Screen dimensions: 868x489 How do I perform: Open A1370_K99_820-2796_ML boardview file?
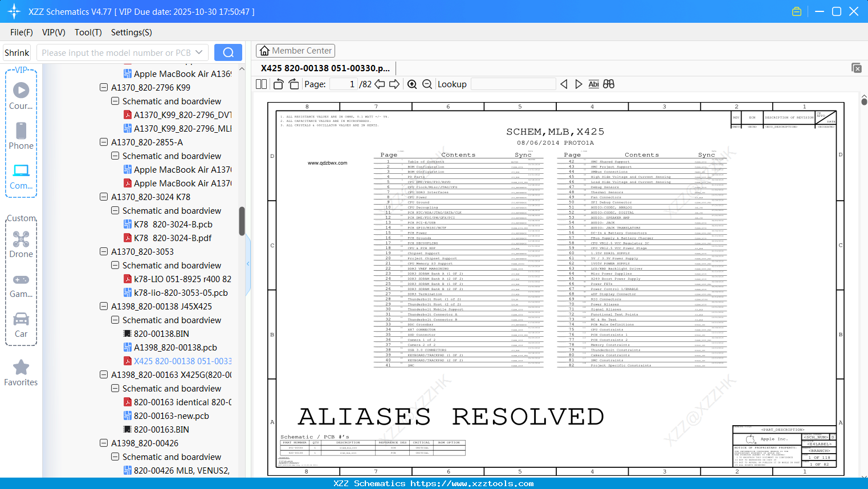(177, 129)
